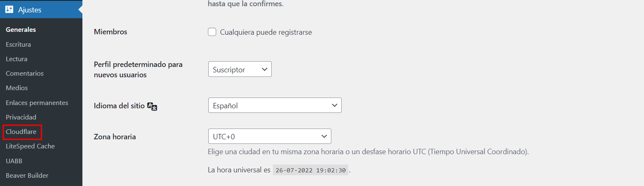Open Medios settings page
The image size is (644, 186).
coord(17,88)
